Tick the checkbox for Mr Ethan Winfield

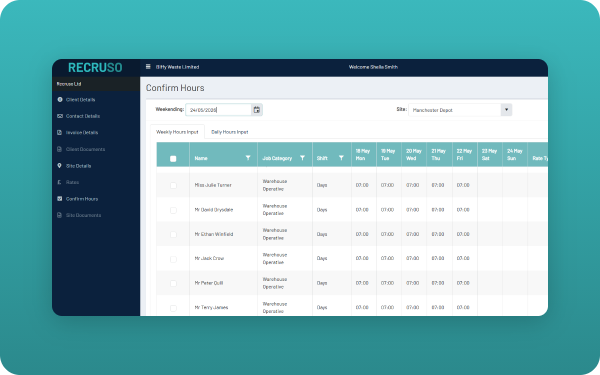(x=173, y=234)
